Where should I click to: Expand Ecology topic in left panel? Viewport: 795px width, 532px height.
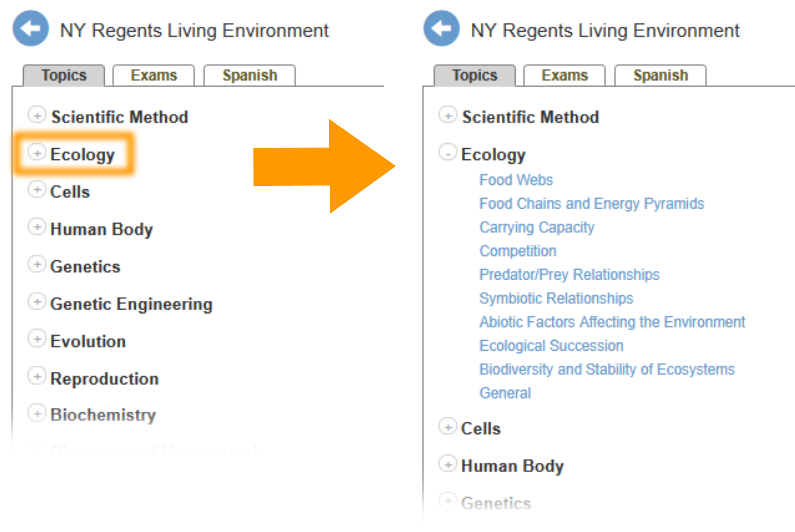tap(37, 153)
